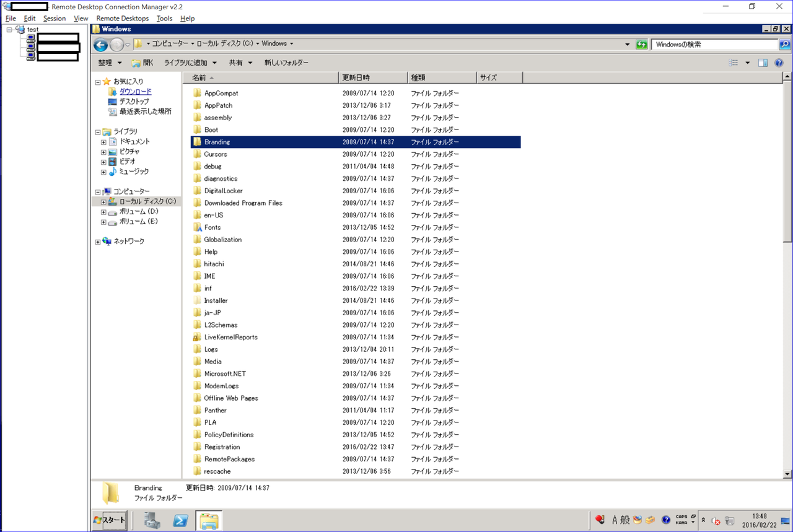Open the address bar history dropdown
The width and height of the screenshot is (793, 532).
(628, 45)
